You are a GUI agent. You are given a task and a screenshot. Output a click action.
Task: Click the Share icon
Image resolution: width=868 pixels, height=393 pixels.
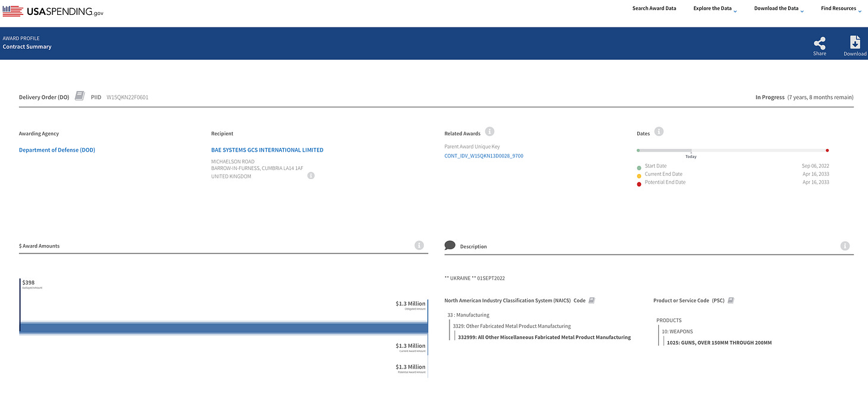(820, 43)
